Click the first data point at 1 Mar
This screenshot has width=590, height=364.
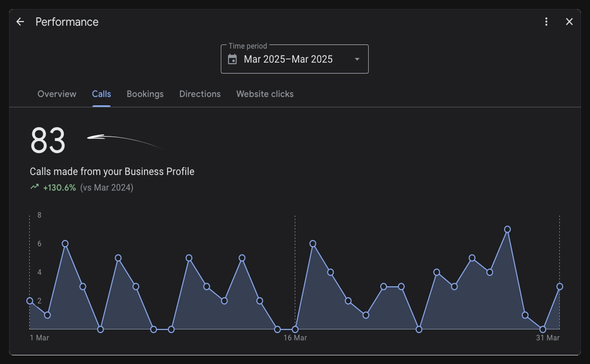30,301
